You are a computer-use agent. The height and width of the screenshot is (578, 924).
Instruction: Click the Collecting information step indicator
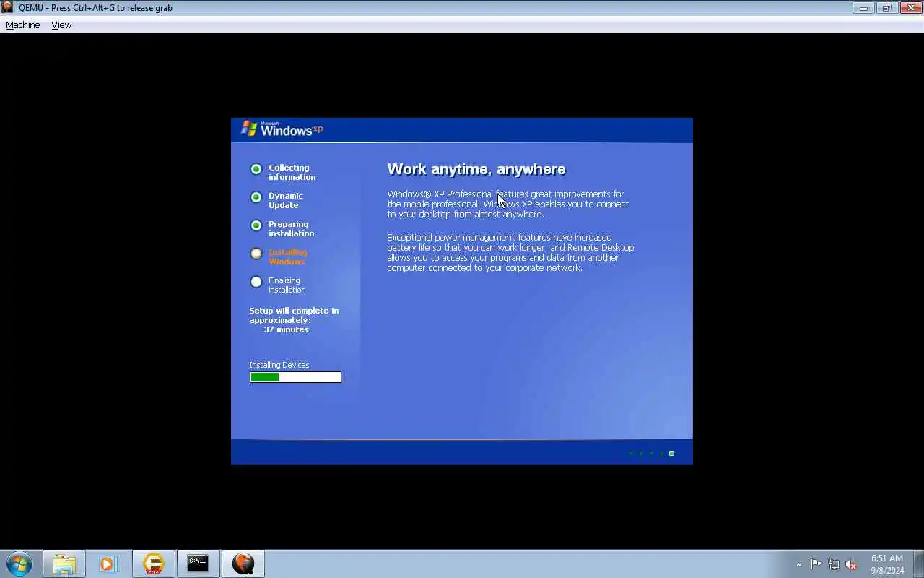point(256,169)
